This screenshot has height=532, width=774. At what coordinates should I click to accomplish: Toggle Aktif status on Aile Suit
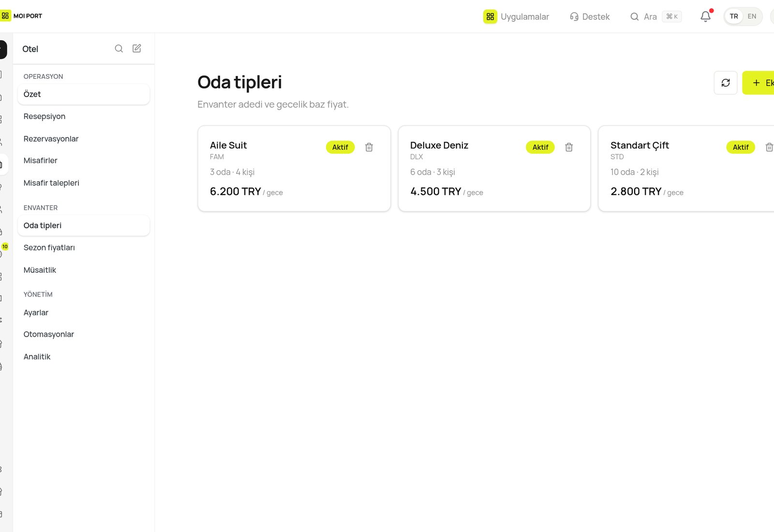(x=340, y=147)
